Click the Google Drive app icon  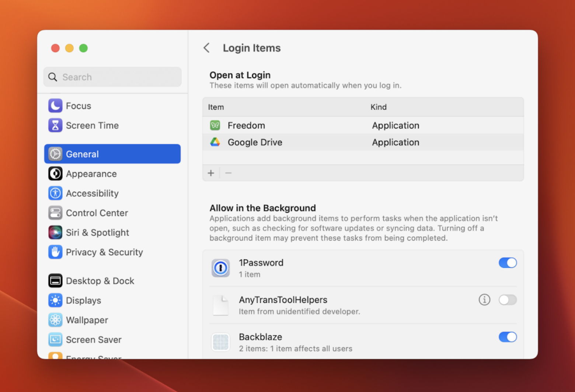[x=215, y=142]
